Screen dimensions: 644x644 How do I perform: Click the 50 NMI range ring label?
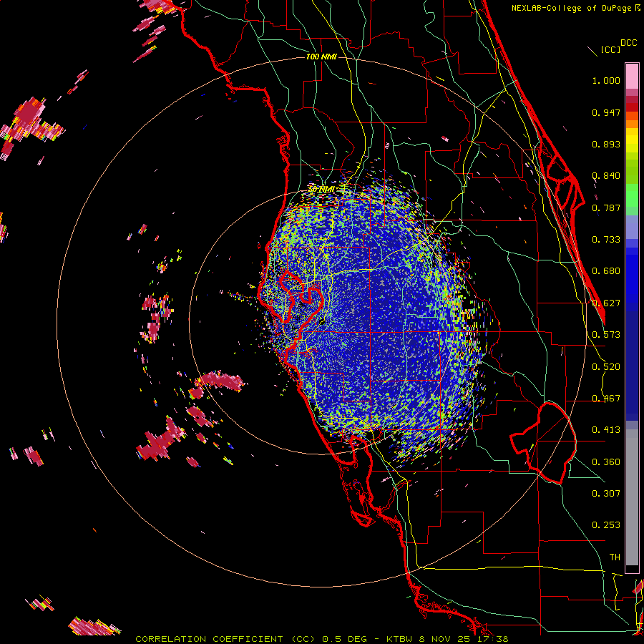(321, 190)
